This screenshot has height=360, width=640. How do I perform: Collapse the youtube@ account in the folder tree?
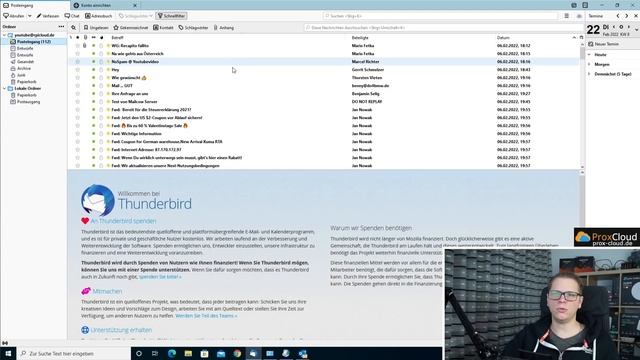coord(4,35)
